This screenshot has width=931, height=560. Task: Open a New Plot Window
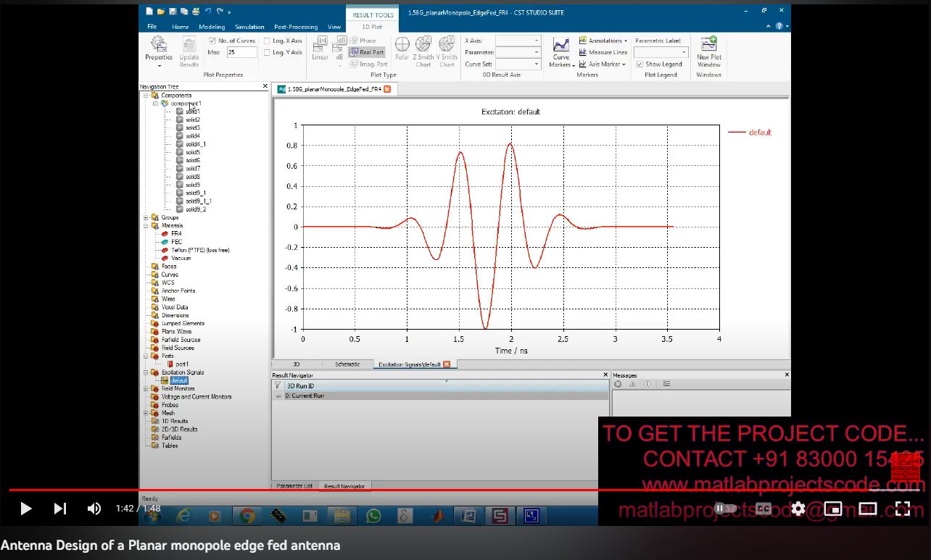coord(708,51)
